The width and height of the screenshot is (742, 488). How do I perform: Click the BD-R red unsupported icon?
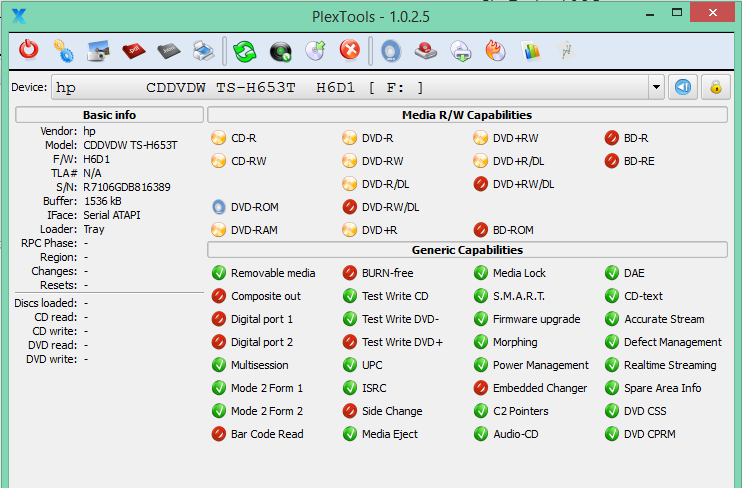[612, 138]
